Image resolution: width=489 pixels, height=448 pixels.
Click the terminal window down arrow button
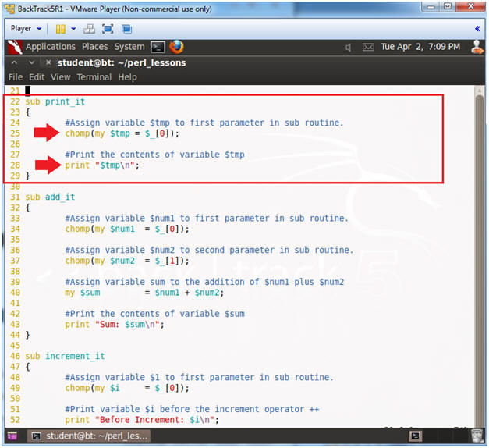(x=31, y=62)
